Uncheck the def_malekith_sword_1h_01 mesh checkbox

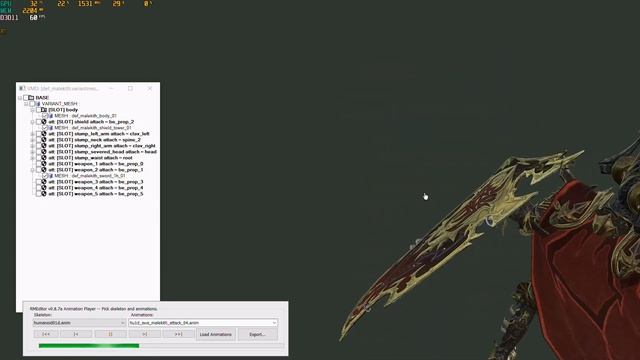tap(45, 176)
